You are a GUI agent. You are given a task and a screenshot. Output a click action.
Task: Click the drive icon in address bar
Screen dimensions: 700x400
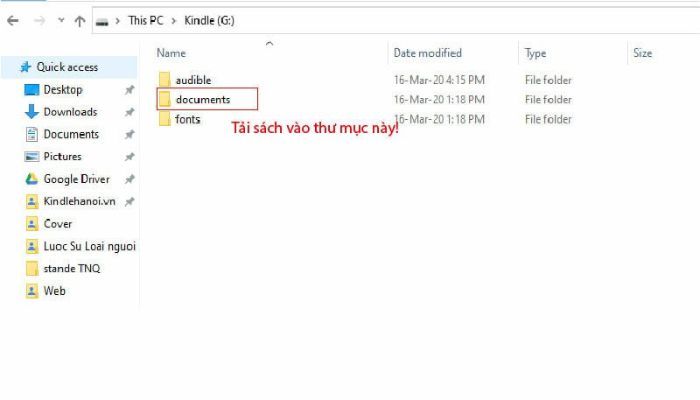coord(102,22)
